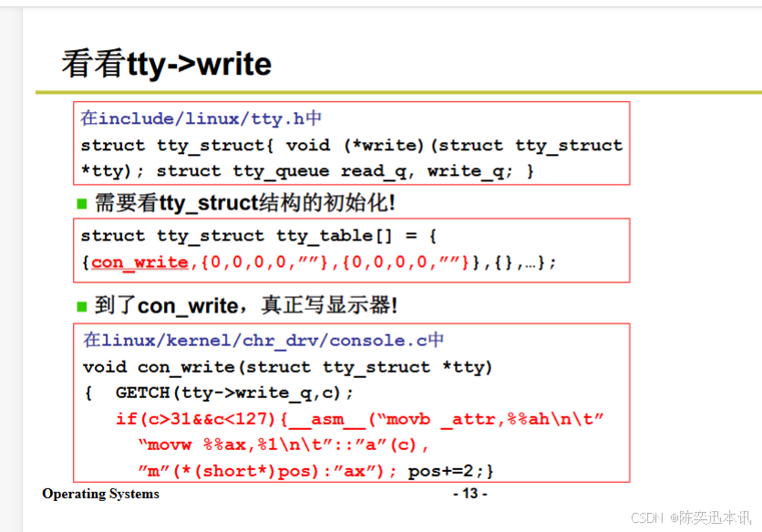
Task: Click the line "*tty); struct tty_queue read_q, write_q; }"
Action: pyautogui.click(x=307, y=171)
